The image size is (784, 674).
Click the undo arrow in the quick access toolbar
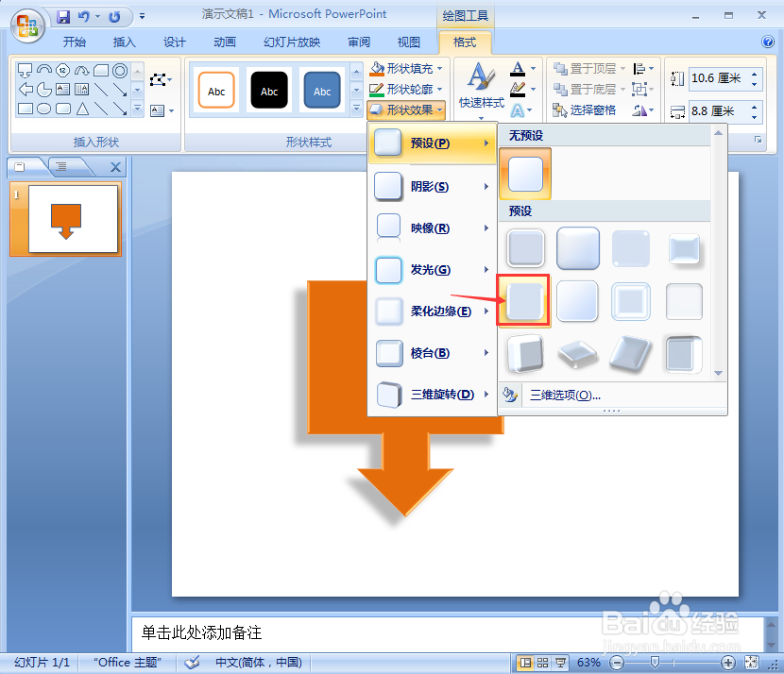point(83,16)
